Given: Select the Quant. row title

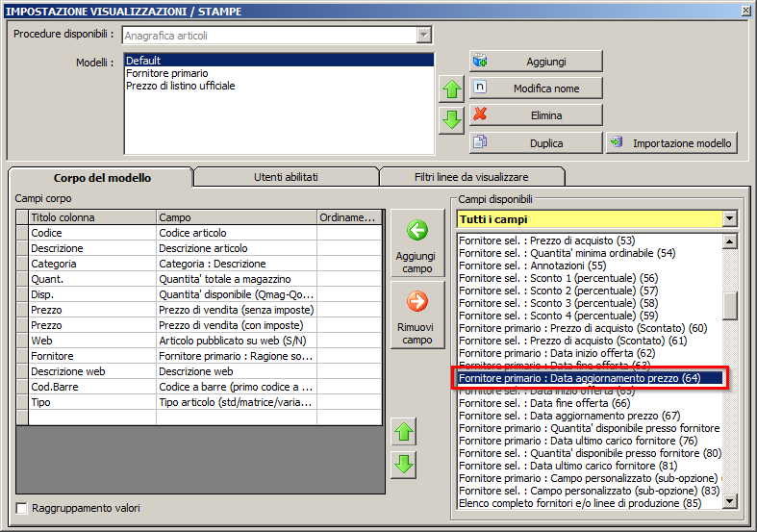Looking at the screenshot, I should [x=92, y=279].
